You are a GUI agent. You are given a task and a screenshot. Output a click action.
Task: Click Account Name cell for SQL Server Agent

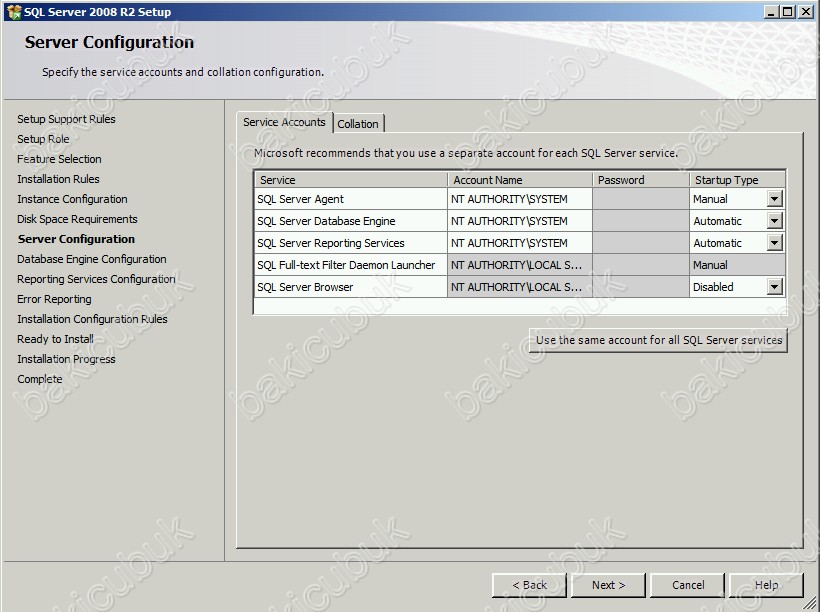pos(520,199)
